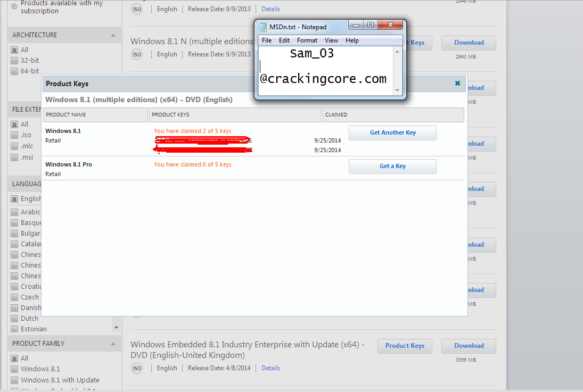Close the Product Keys dialog with the X
This screenshot has height=392, width=583.
click(458, 83)
